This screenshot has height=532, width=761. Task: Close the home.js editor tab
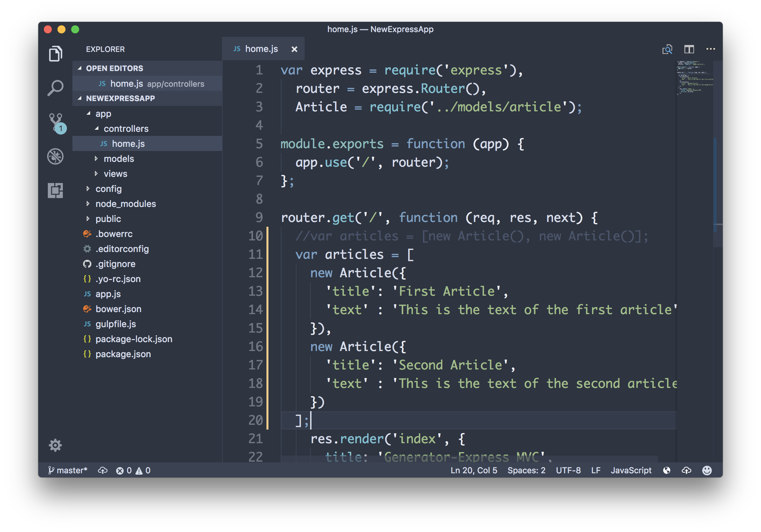click(x=294, y=49)
